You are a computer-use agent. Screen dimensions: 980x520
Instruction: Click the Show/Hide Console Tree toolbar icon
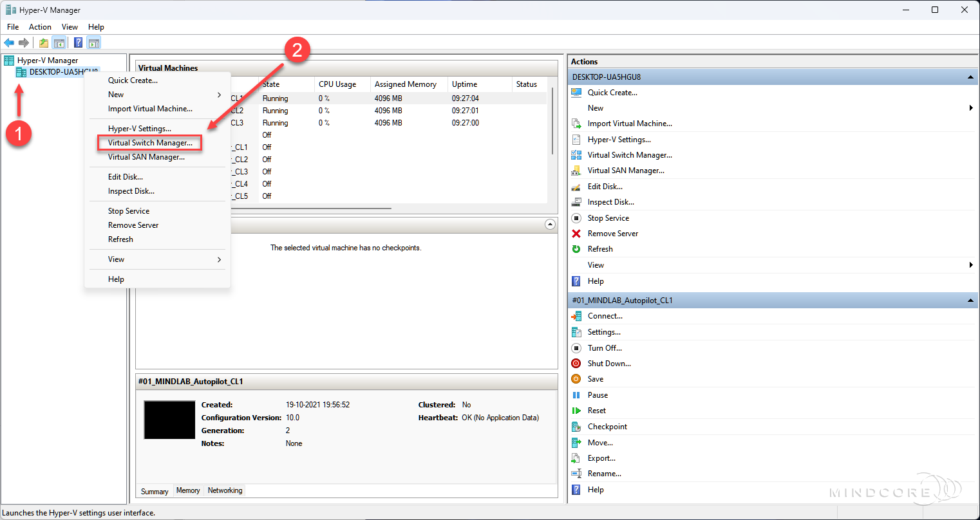click(59, 42)
